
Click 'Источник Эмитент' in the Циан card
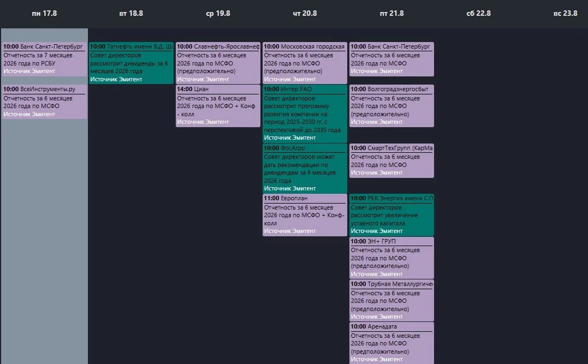(x=203, y=122)
